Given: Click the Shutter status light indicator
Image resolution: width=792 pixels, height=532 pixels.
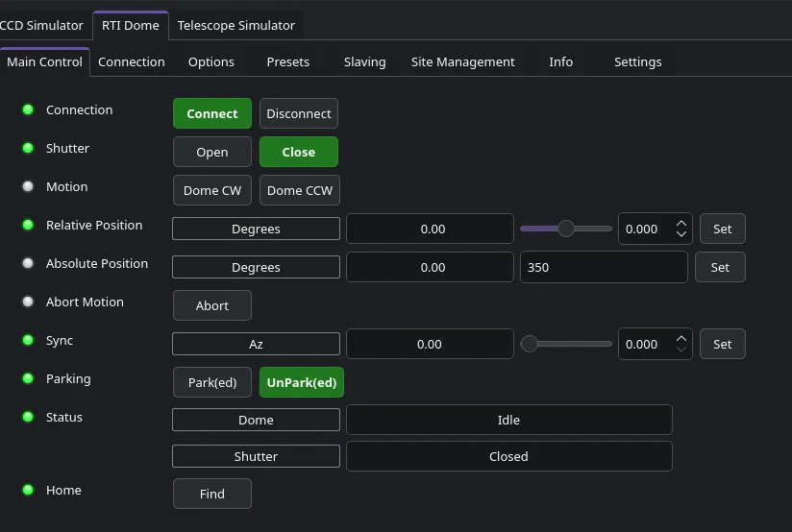Looking at the screenshot, I should (28, 148).
